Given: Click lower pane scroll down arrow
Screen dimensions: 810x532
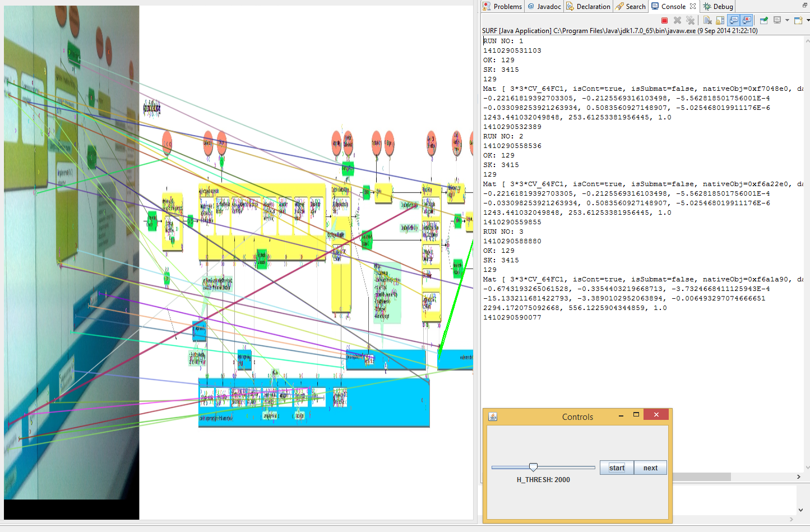Looking at the screenshot, I should click(800, 510).
